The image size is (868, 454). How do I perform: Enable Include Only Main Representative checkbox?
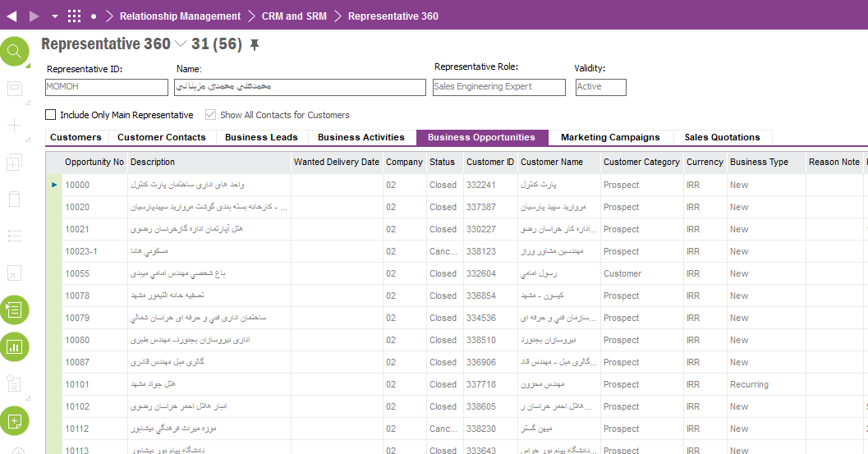tap(50, 115)
